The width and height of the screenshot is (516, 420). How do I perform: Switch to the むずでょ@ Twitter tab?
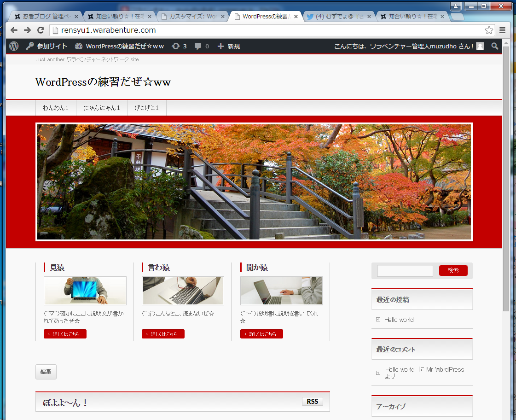339,16
